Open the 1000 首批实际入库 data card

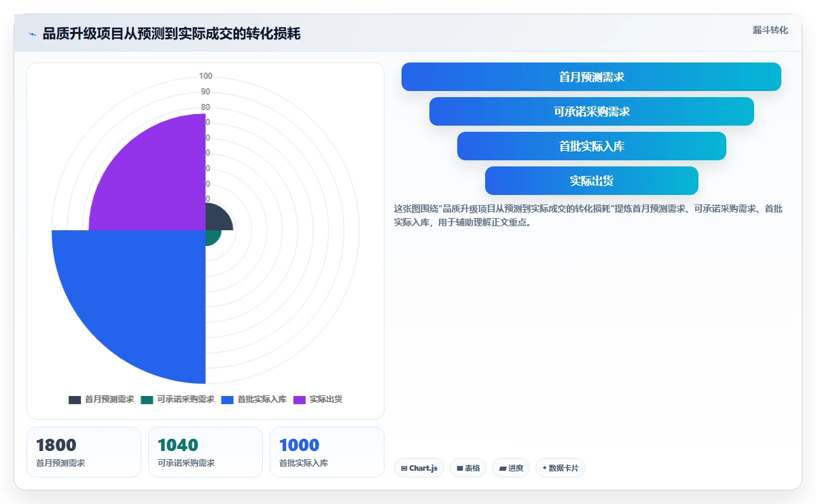click(327, 452)
